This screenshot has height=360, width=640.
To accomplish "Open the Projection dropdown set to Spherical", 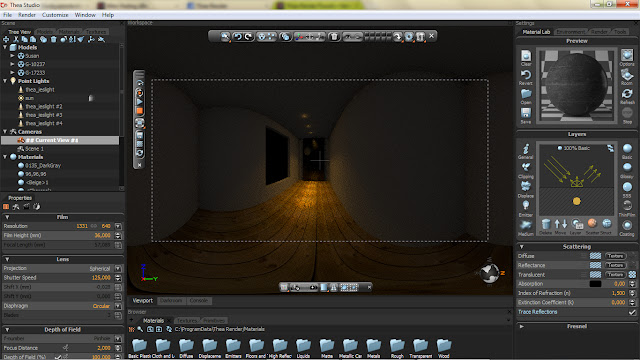I will point(118,269).
